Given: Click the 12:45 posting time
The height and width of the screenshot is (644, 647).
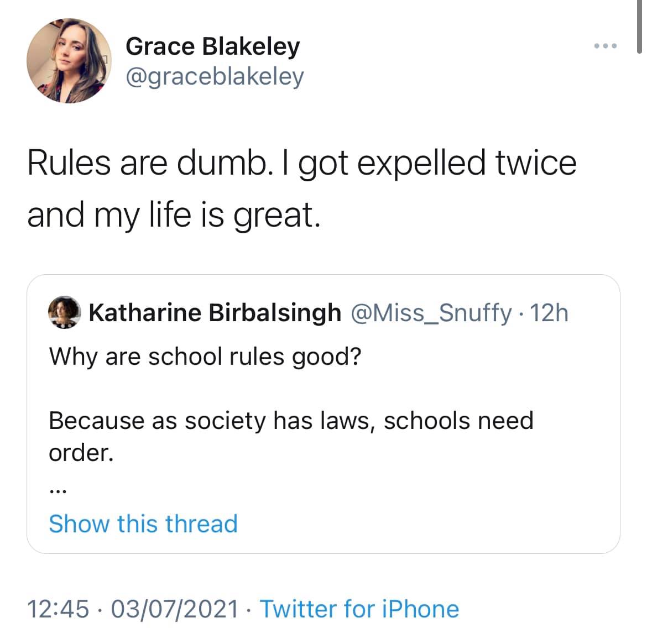Looking at the screenshot, I should 61,609.
